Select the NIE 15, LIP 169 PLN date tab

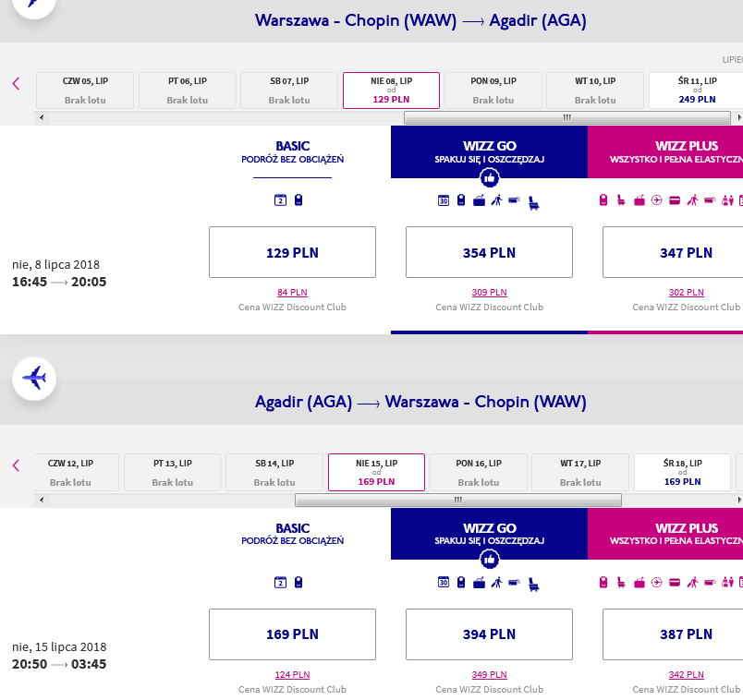coord(377,472)
